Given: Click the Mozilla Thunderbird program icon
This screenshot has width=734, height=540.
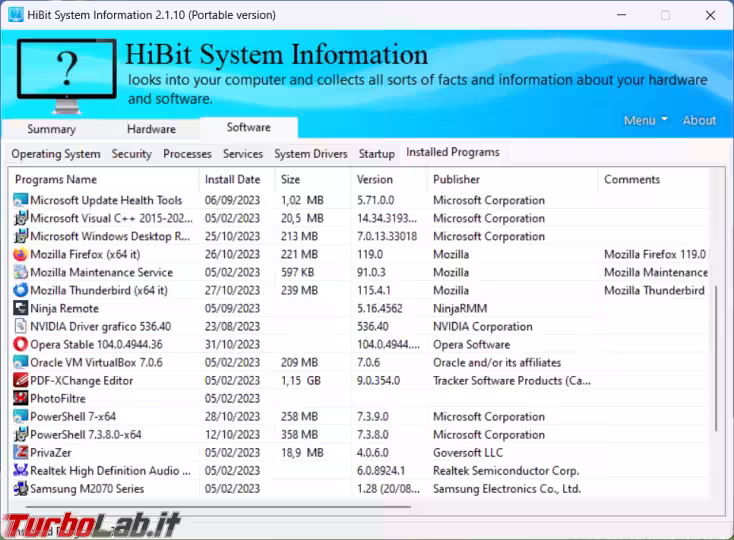Looking at the screenshot, I should click(x=21, y=291).
